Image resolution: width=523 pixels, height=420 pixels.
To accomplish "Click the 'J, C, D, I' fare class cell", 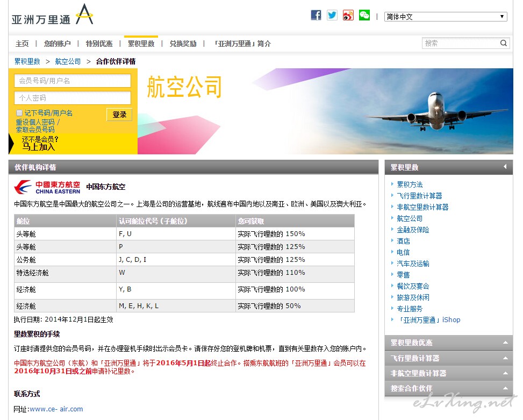I will 176,260.
